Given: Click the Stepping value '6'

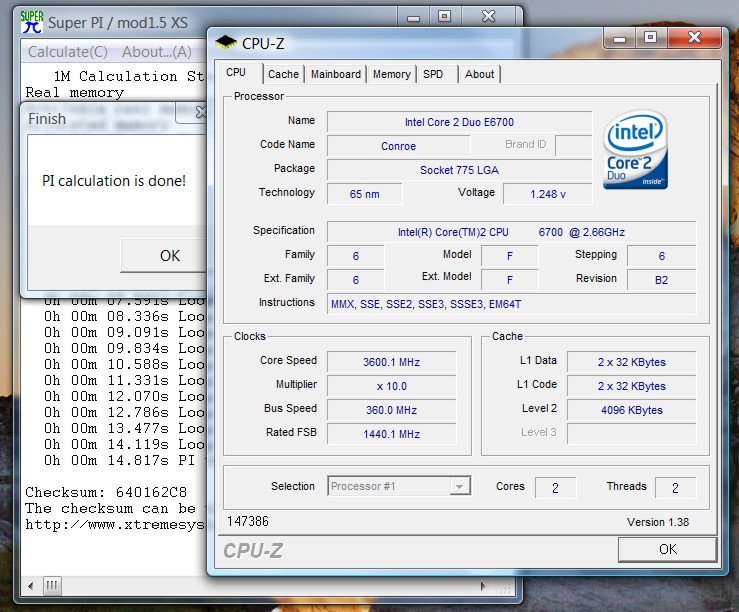Looking at the screenshot, I should tap(661, 256).
